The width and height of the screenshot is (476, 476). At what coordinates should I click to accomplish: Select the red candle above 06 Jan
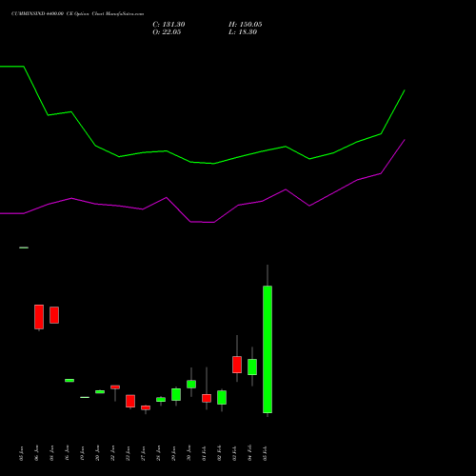click(39, 317)
